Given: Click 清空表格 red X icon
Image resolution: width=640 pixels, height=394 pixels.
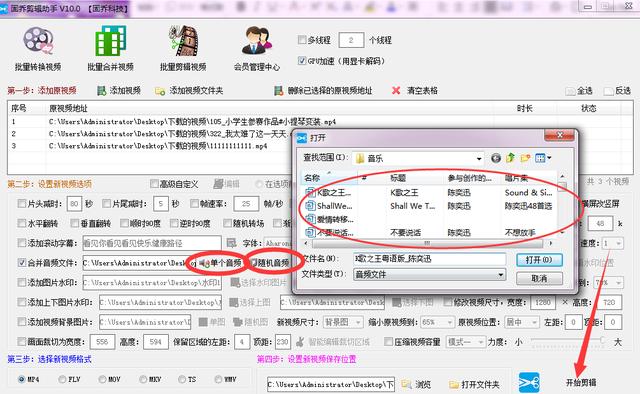Looking at the screenshot, I should [x=396, y=91].
